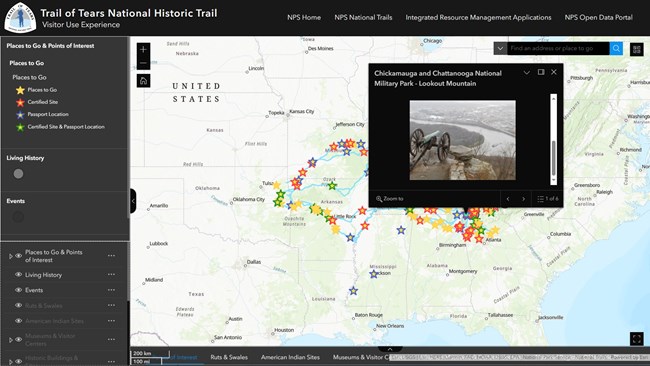Open options for Living History layer
The image size is (650, 366).
(x=111, y=274)
